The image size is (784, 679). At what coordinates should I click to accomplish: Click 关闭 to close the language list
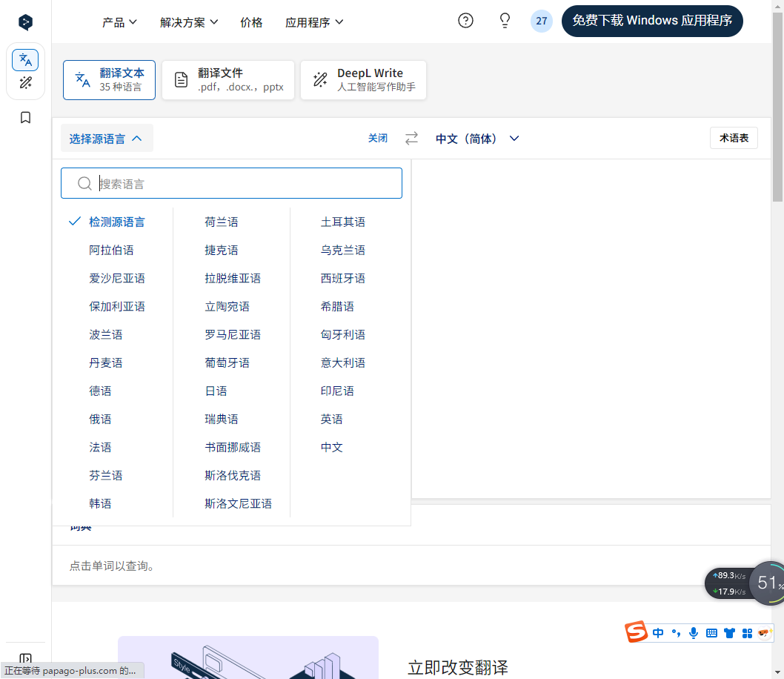(x=377, y=138)
